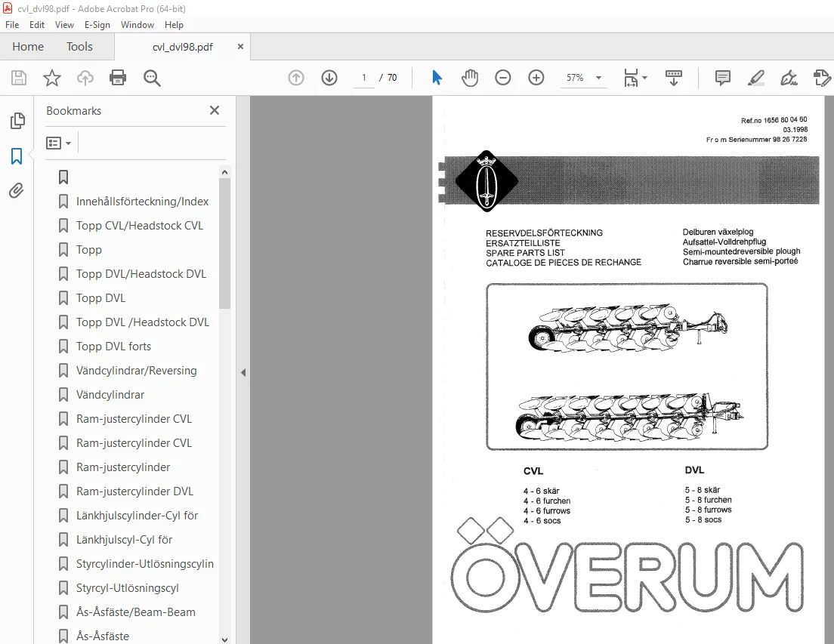Select the plain Topp DVL bookmark

[x=100, y=298]
